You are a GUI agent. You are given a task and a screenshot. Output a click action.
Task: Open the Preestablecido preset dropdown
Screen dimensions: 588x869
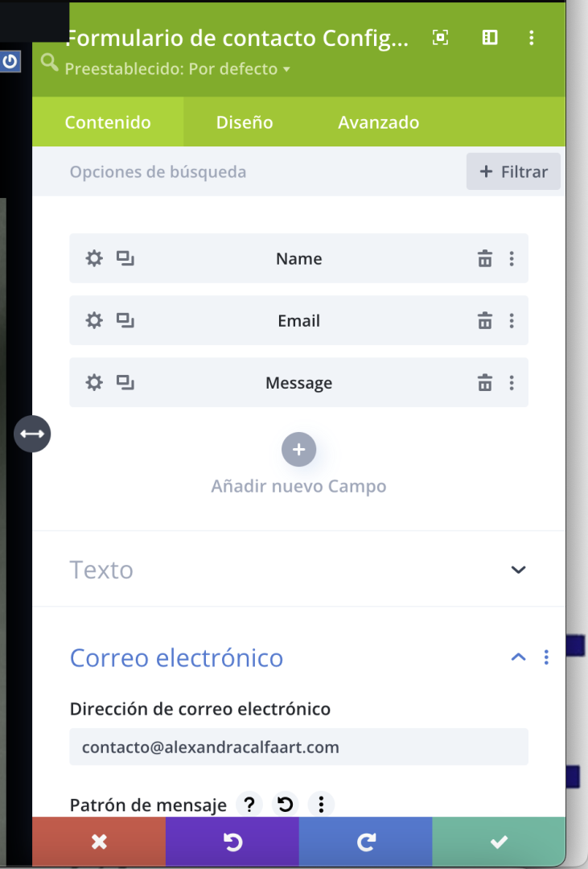click(177, 68)
